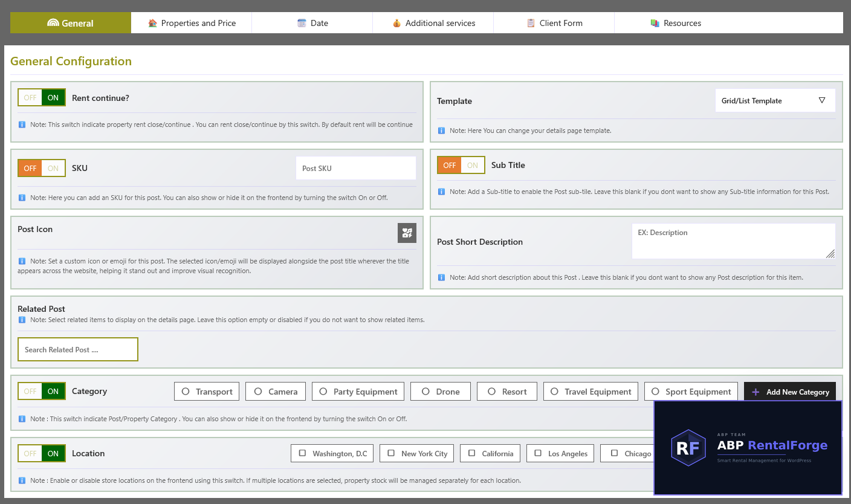Focus the Post SKU input field
851x504 pixels.
pos(356,168)
